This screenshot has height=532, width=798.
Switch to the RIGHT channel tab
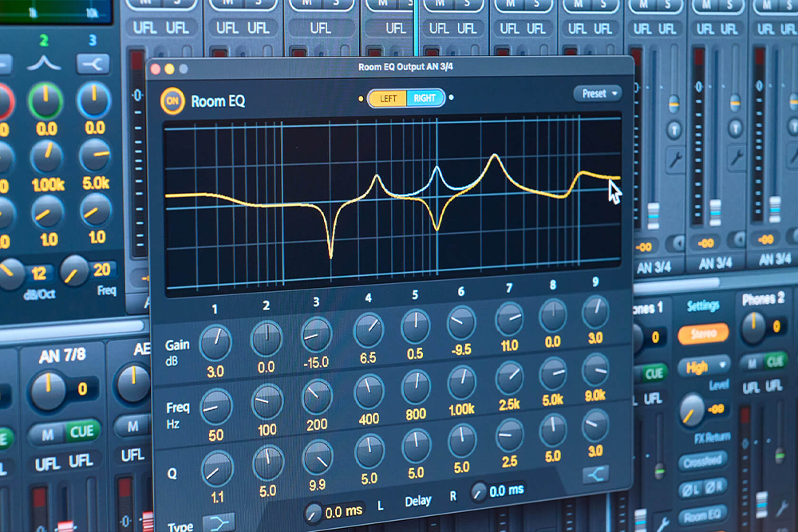pyautogui.click(x=424, y=99)
